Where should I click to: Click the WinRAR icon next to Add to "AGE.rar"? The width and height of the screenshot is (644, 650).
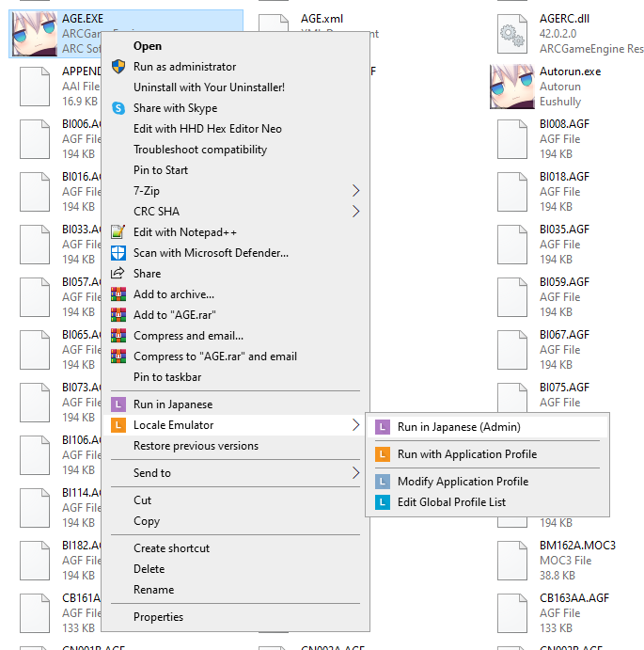(x=118, y=315)
